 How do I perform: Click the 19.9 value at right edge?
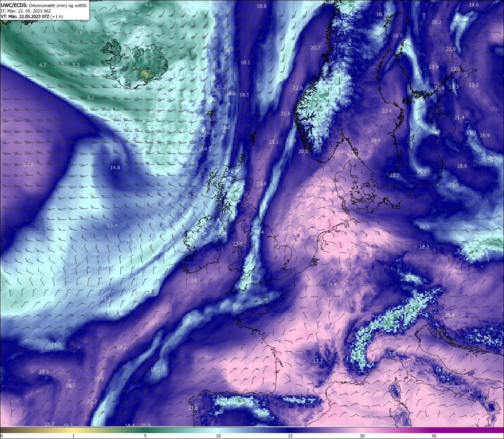click(485, 135)
